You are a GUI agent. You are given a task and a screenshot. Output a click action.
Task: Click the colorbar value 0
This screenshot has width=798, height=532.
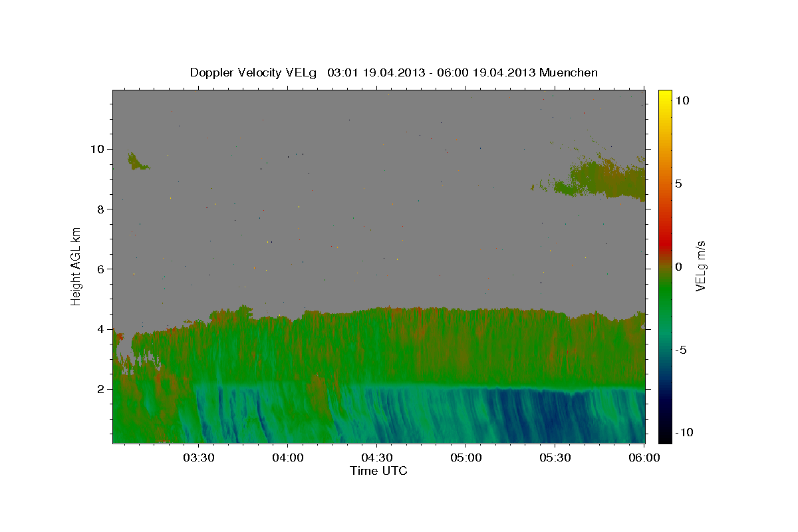point(679,267)
